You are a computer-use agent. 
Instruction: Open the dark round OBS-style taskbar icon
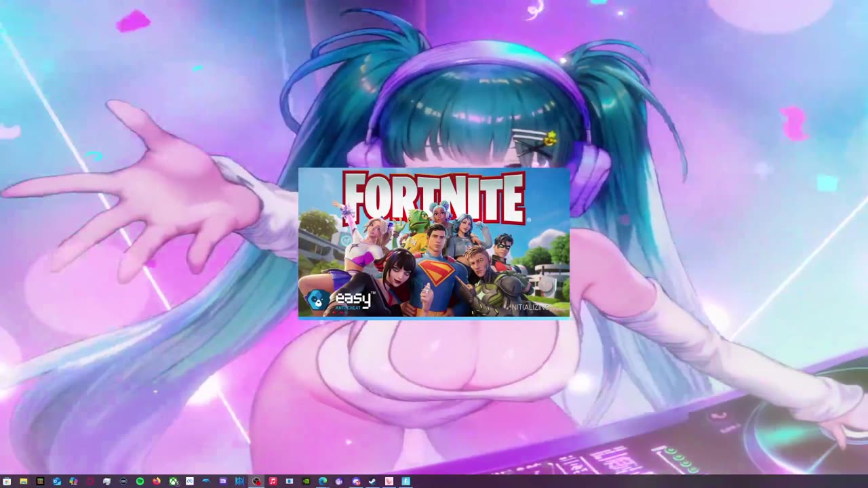coord(123,481)
